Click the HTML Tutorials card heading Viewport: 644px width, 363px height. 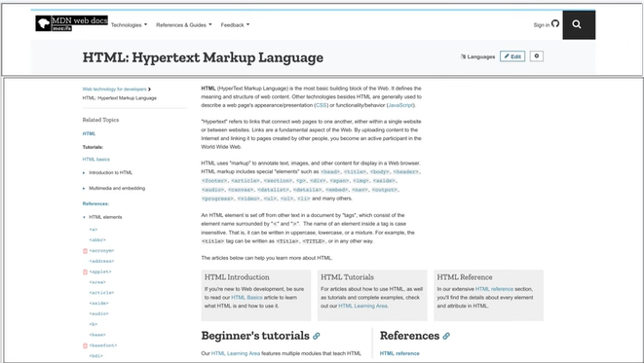[348, 277]
